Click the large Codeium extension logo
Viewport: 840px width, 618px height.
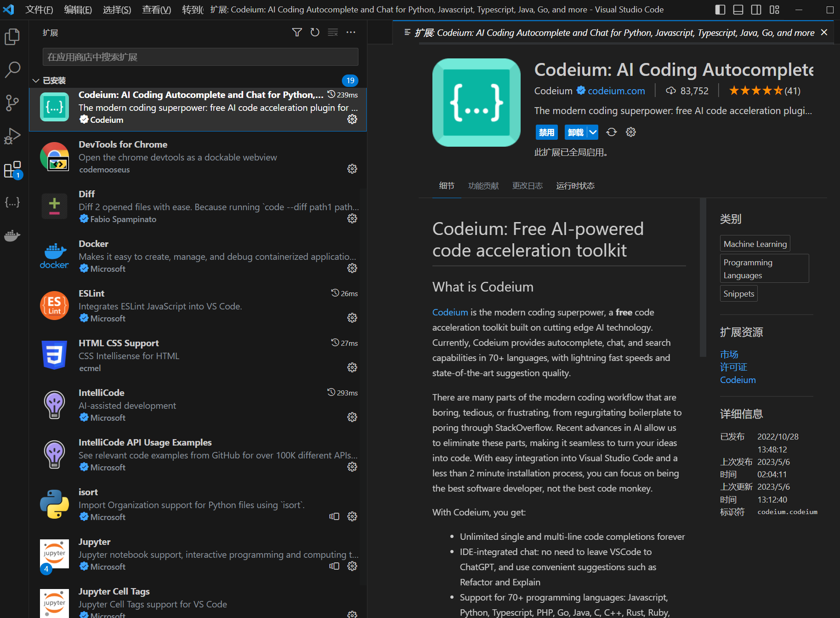[x=477, y=102]
